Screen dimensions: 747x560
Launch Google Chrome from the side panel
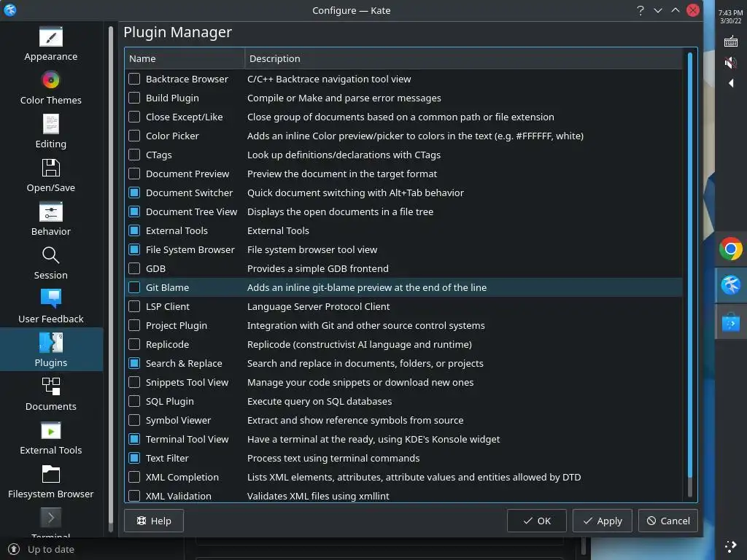tap(731, 249)
